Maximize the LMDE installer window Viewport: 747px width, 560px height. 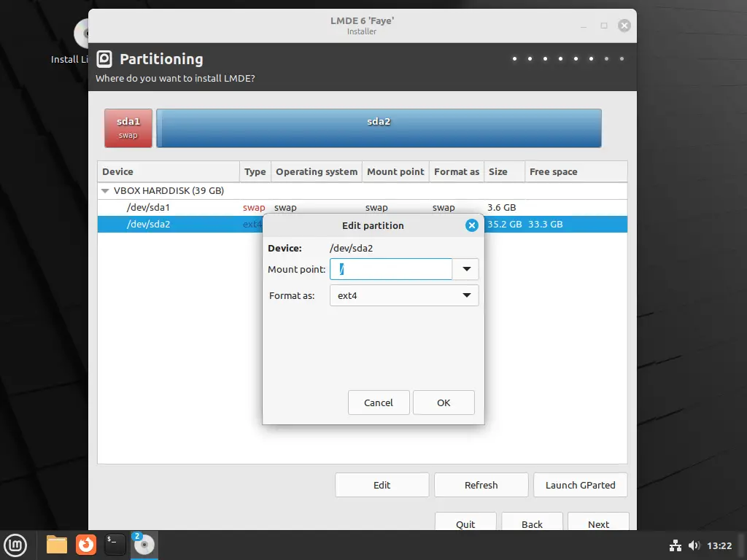[603, 26]
